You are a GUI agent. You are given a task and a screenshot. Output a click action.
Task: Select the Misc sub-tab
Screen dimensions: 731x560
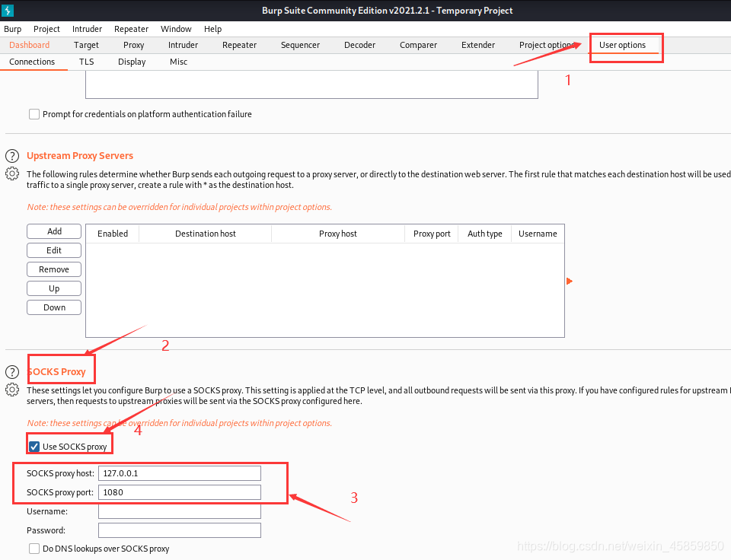[x=178, y=62]
